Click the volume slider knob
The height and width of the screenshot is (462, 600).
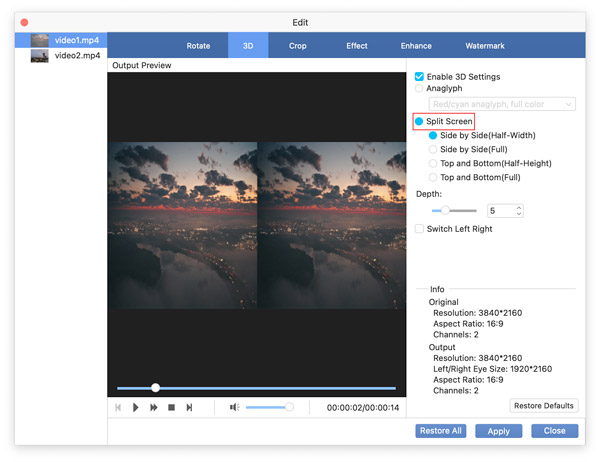[290, 407]
